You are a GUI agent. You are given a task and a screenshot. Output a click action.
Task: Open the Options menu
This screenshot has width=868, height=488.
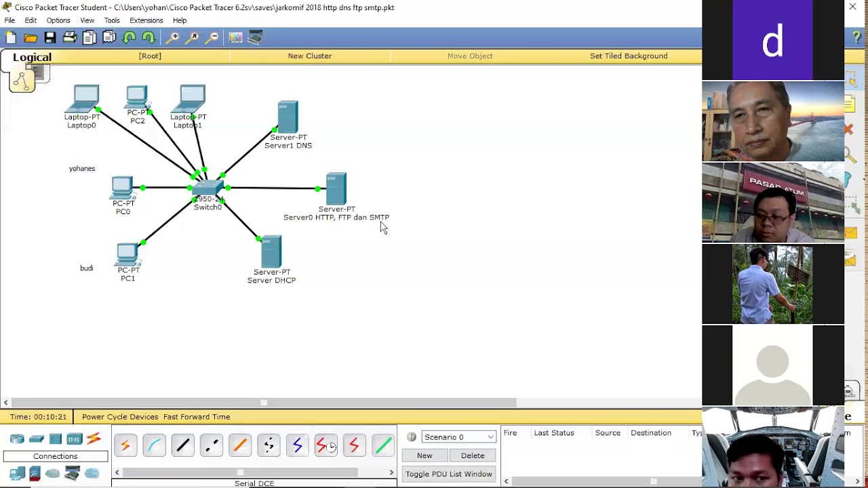coord(58,20)
